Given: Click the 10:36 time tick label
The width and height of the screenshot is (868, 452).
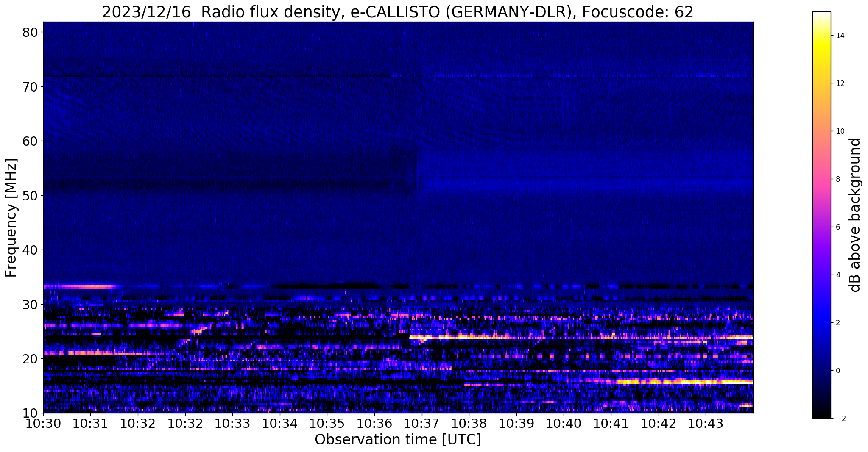Looking at the screenshot, I should pyautogui.click(x=374, y=424).
